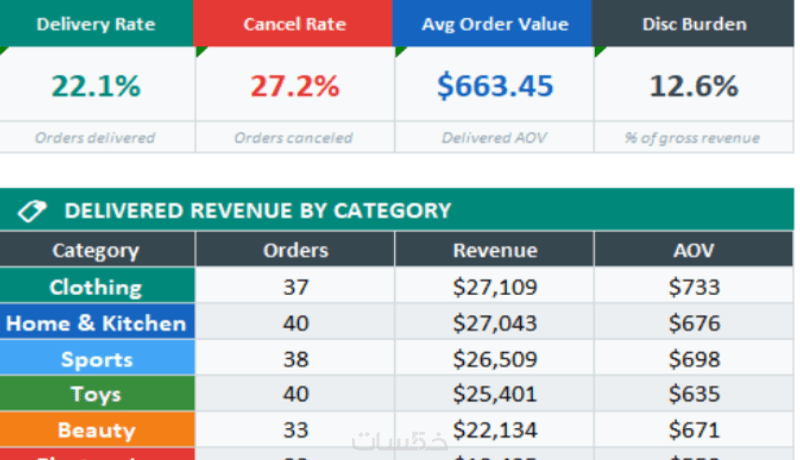
Task: Select the Delivery Rate card header
Action: pos(96,24)
